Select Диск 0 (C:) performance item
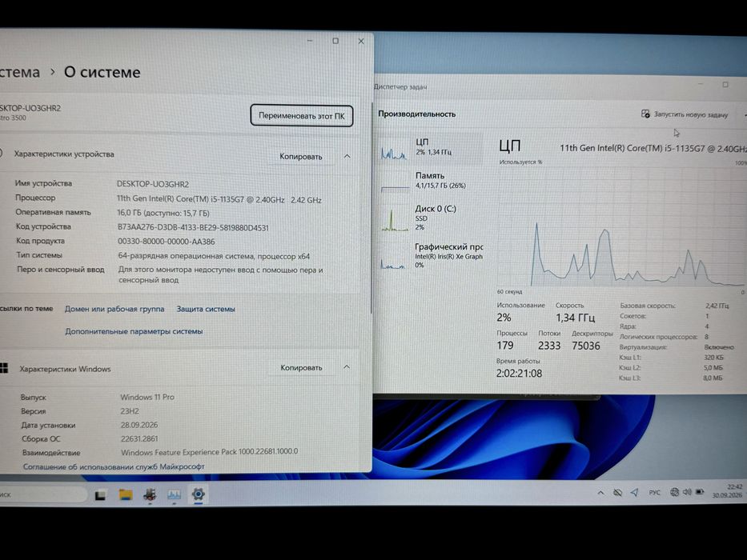This screenshot has height=560, width=747. click(x=431, y=218)
